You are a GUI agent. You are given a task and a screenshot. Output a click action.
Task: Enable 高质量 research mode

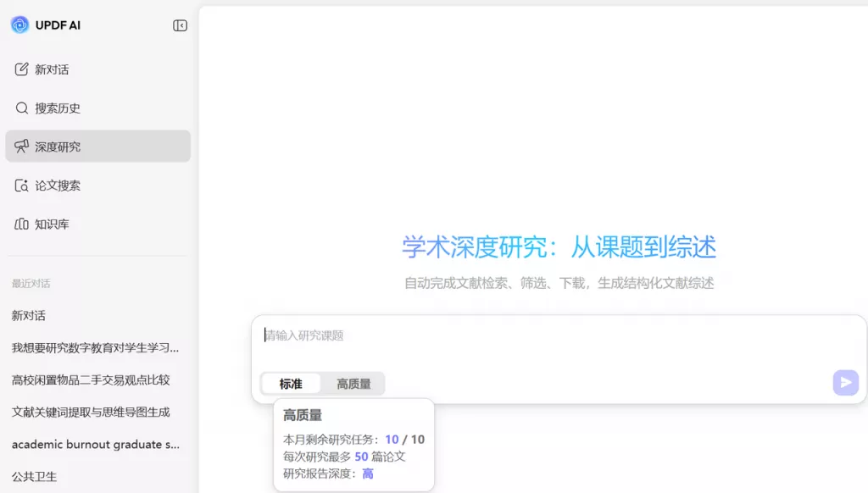353,383
